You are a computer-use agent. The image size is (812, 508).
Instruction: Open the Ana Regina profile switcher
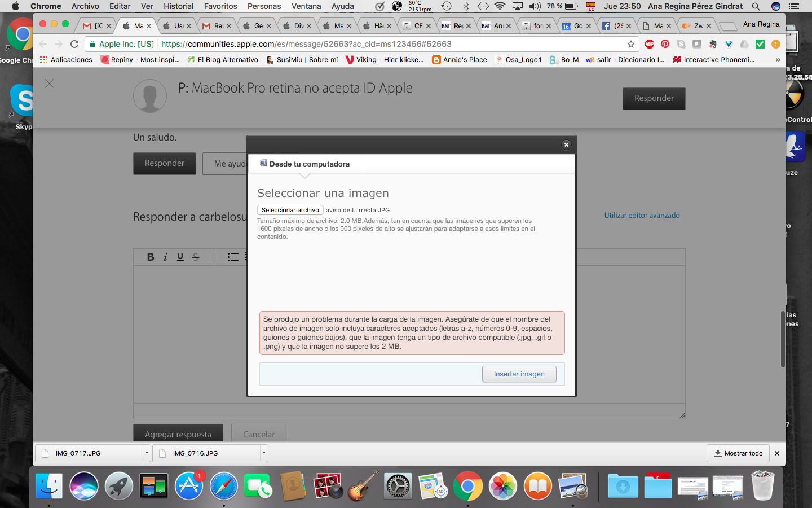pyautogui.click(x=761, y=24)
